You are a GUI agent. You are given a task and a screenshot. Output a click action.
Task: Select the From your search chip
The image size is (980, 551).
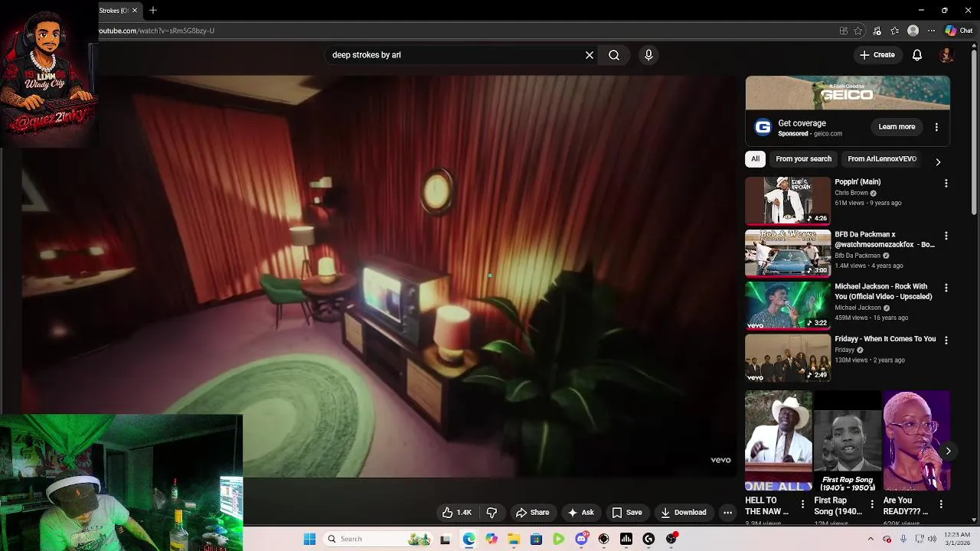point(803,159)
